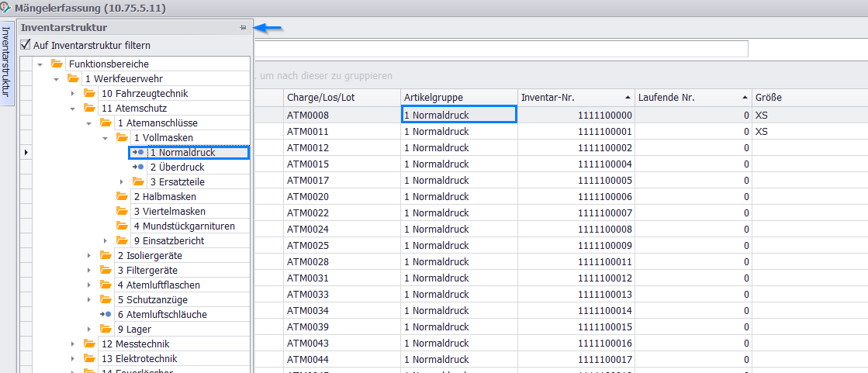The height and width of the screenshot is (373, 868).
Task: Click the node icon beside 2 Überdruck
Action: tap(138, 168)
